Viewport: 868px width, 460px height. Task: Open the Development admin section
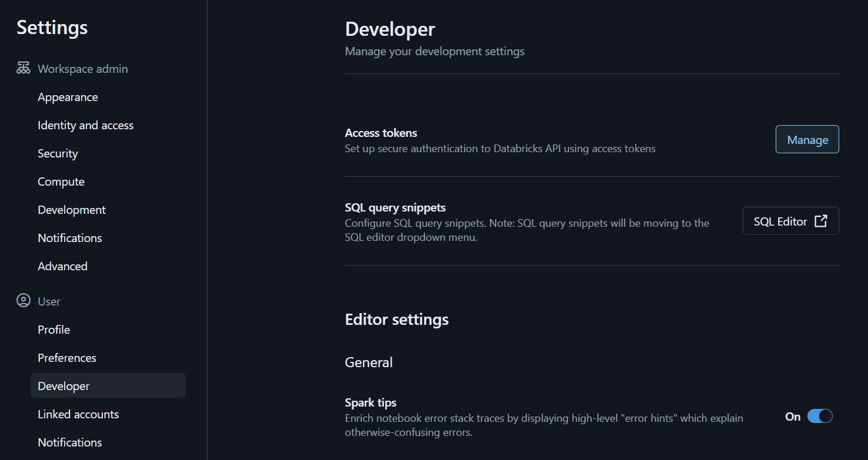[72, 210]
